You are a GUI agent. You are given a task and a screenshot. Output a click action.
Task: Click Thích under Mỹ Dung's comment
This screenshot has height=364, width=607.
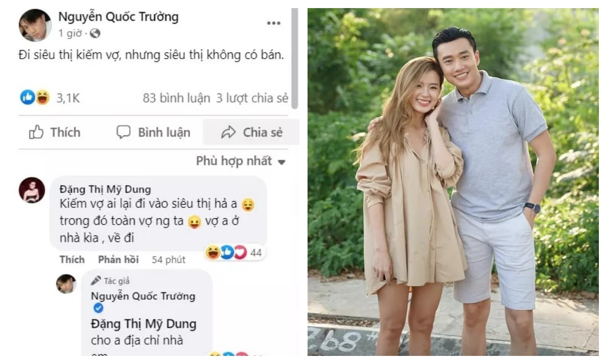pyautogui.click(x=72, y=259)
